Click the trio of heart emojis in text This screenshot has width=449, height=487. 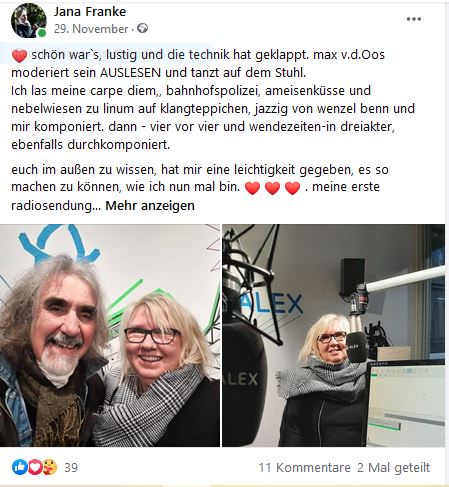coord(272,188)
